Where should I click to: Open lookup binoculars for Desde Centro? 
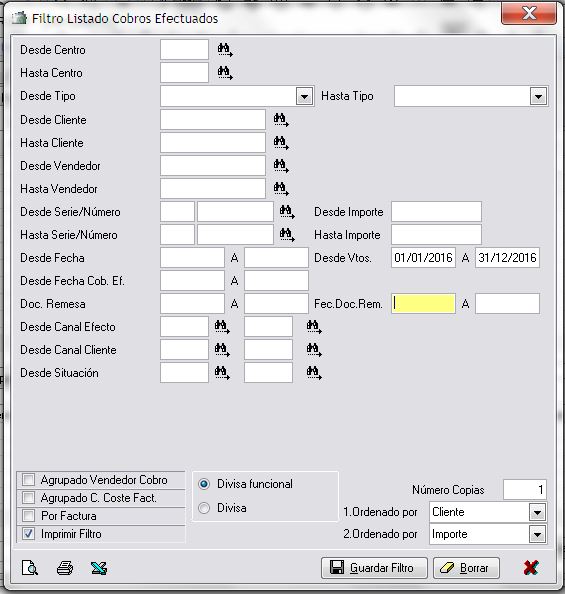(x=225, y=50)
